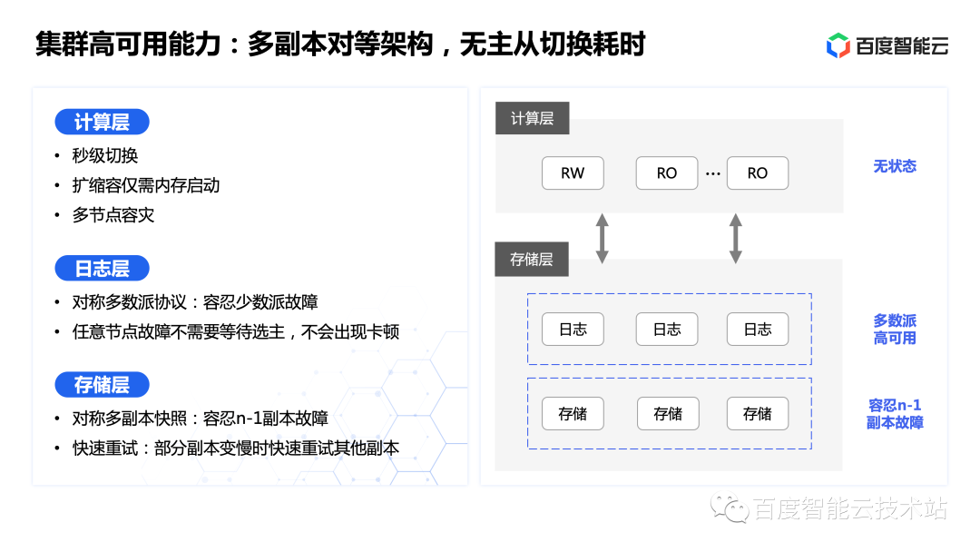Click the first 存储 node icon
This screenshot has height=552, width=980.
573,413
